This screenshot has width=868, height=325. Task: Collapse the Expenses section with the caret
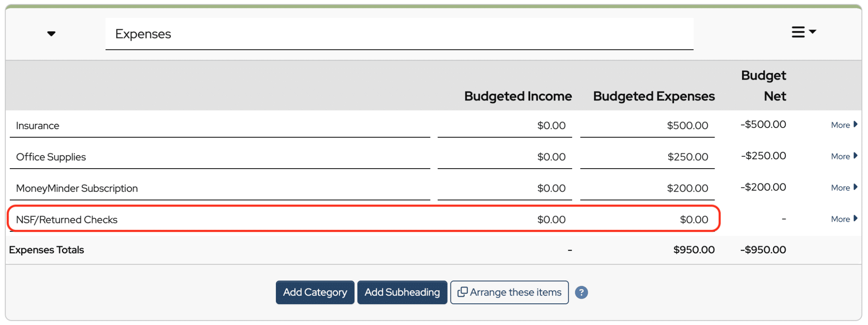coord(51,34)
